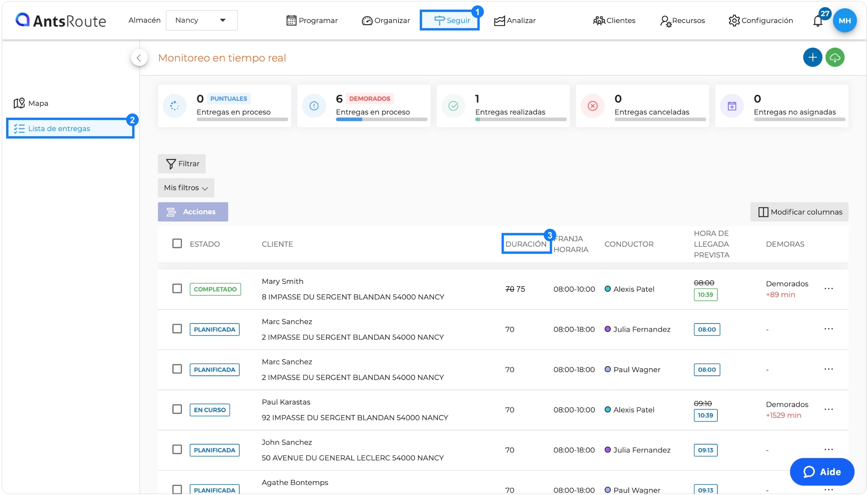Click the Demorados progress bar
868x495 pixels.
[382, 119]
